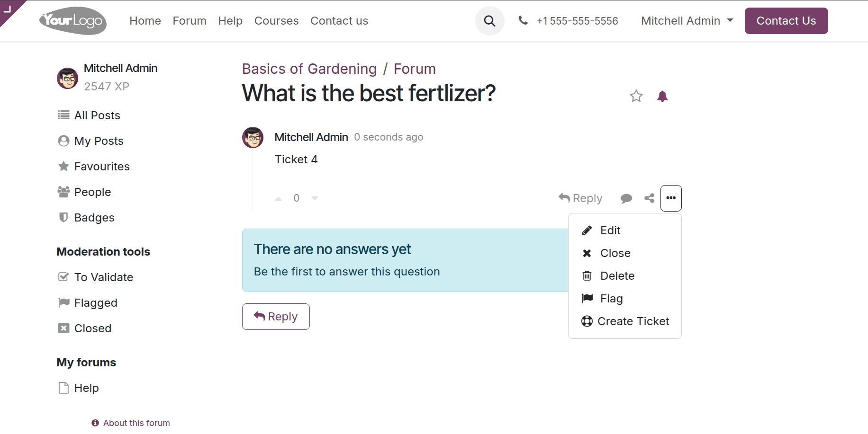Select the People sidebar icon

(63, 192)
